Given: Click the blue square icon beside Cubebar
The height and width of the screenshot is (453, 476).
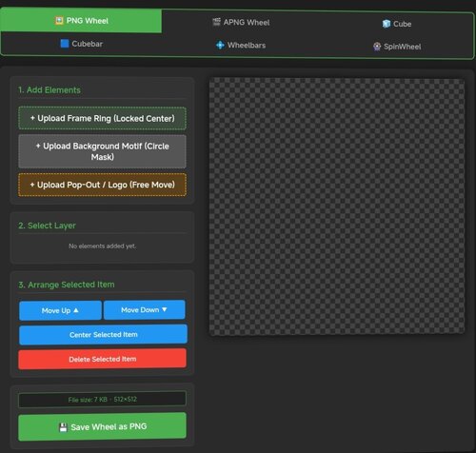Looking at the screenshot, I should coord(65,44).
